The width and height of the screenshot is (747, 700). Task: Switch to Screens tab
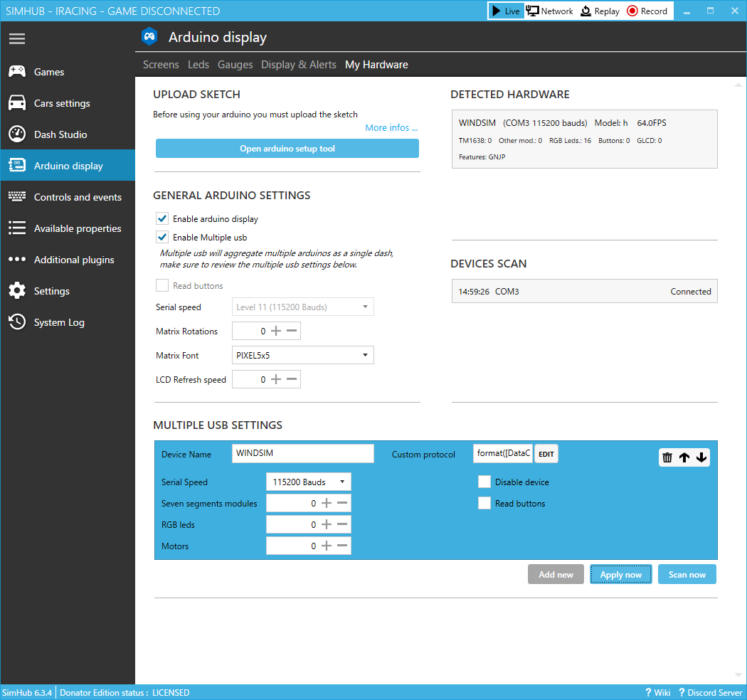click(x=161, y=65)
